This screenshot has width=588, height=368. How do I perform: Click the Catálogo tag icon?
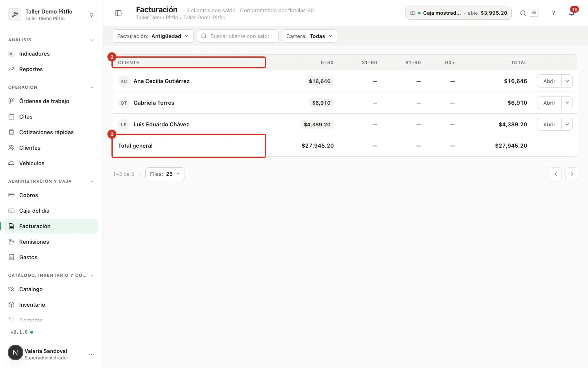11,289
